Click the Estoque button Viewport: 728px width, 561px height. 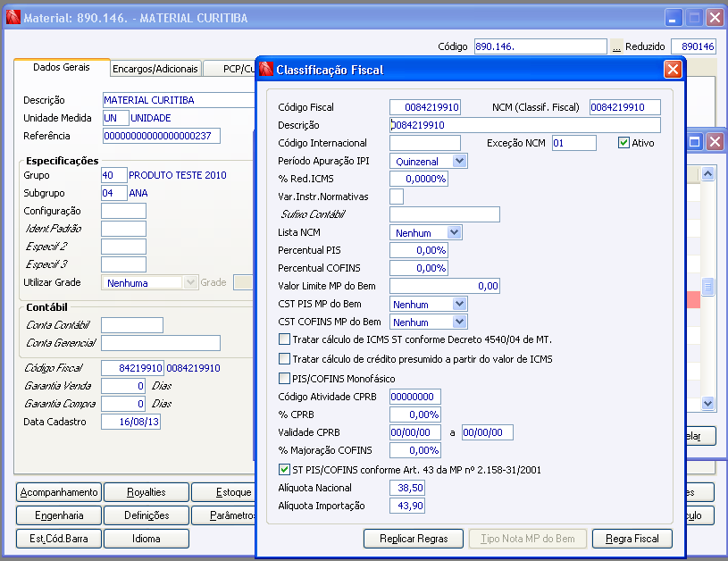pos(224,492)
